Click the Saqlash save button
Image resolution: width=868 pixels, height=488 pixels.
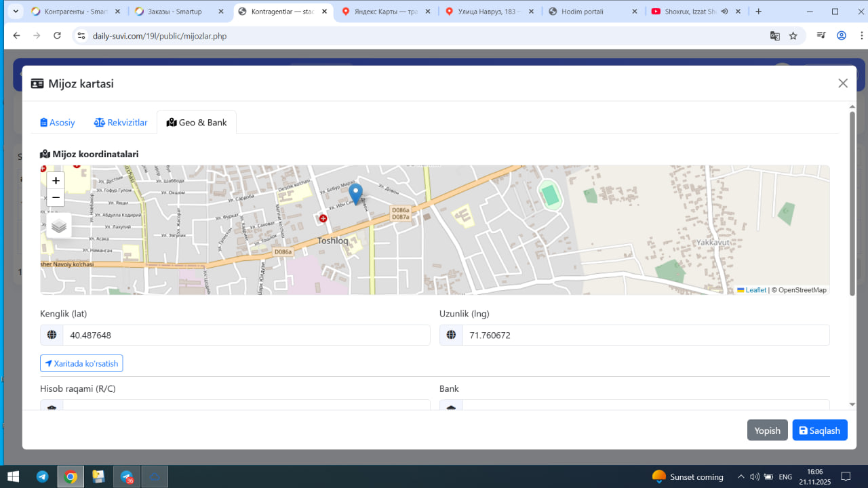coord(819,430)
